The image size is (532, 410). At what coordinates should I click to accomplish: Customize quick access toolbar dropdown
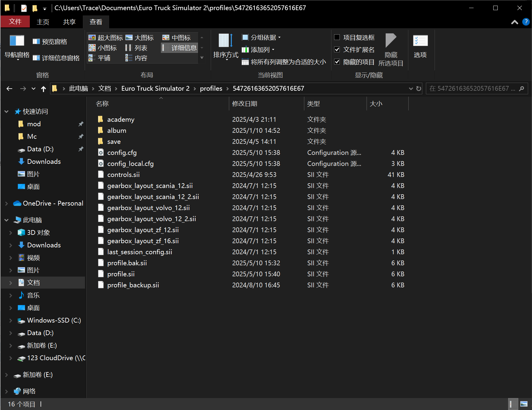pos(45,8)
